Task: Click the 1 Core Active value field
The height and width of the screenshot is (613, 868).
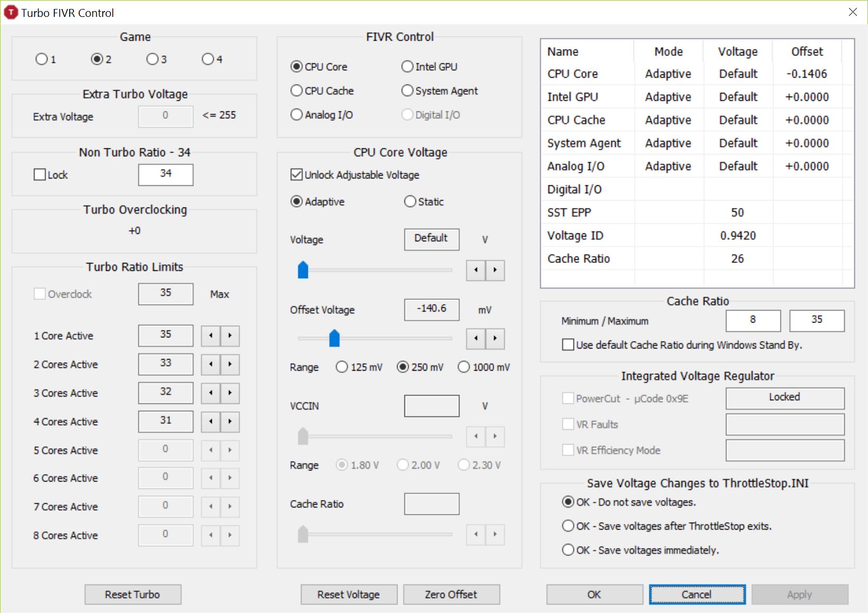Action: click(x=166, y=336)
